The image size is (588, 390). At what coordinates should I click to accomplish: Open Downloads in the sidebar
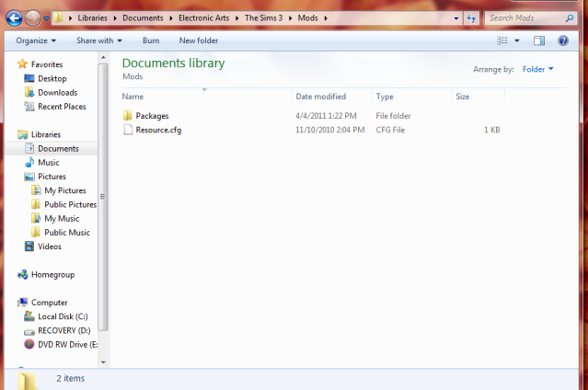[57, 92]
